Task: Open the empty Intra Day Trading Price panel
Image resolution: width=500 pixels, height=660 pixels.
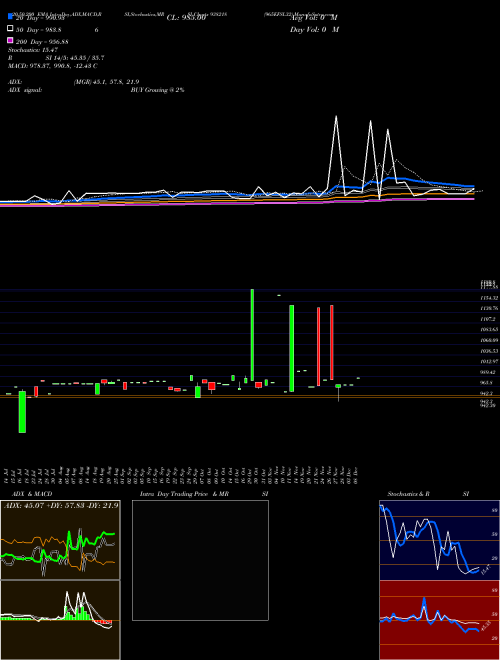Action: [200, 560]
